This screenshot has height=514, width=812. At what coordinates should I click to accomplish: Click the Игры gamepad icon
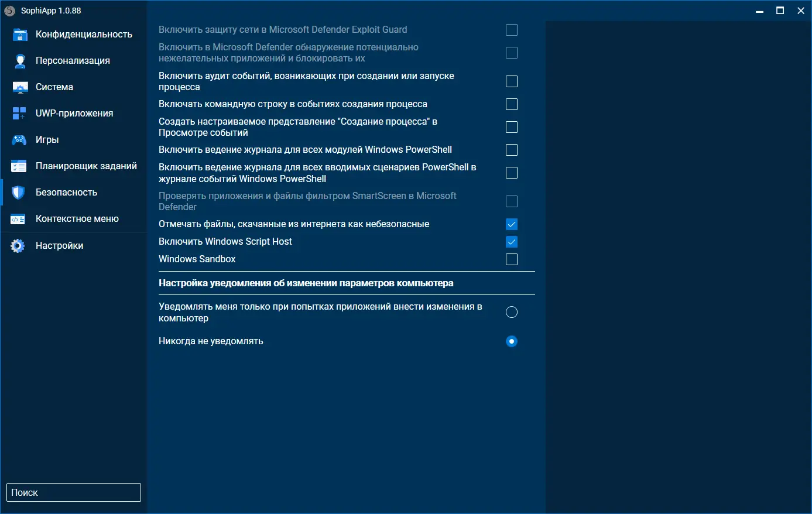[19, 140]
